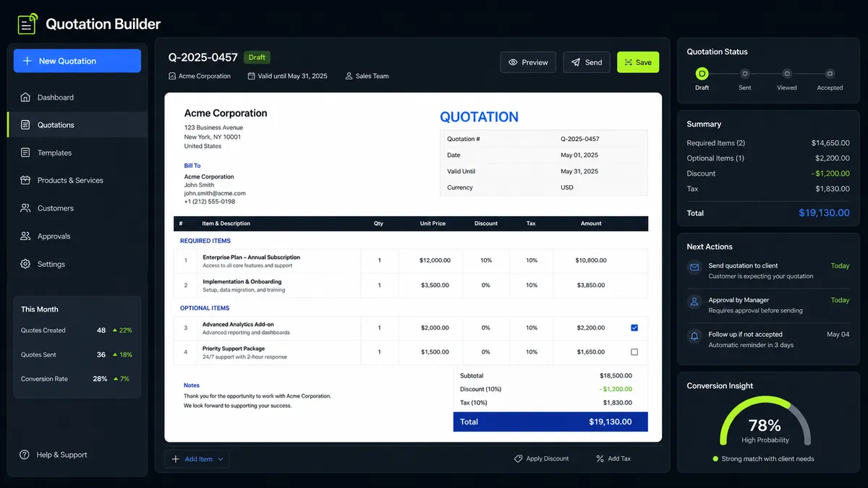The image size is (868, 488).
Task: Click the Add Item button
Action: pyautogui.click(x=197, y=459)
